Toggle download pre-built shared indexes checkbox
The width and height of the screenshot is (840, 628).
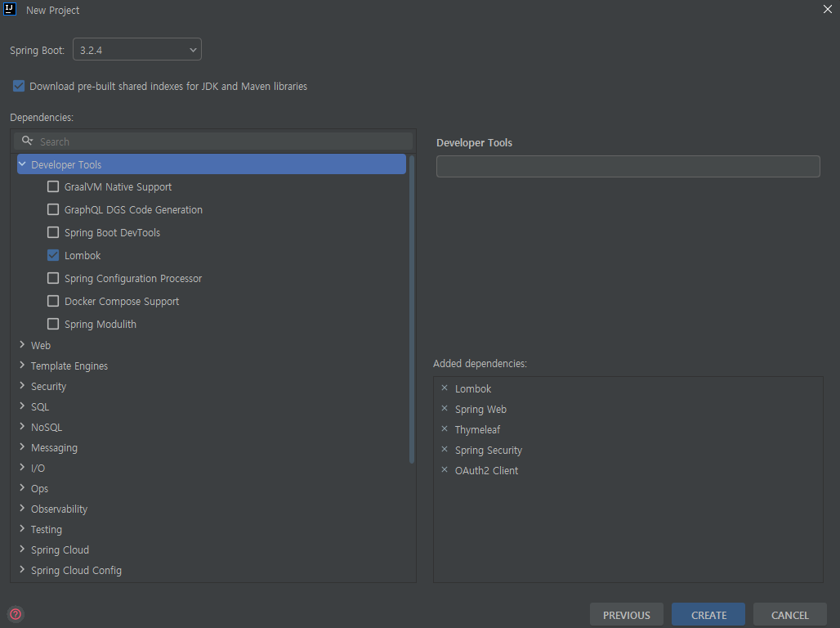point(19,86)
